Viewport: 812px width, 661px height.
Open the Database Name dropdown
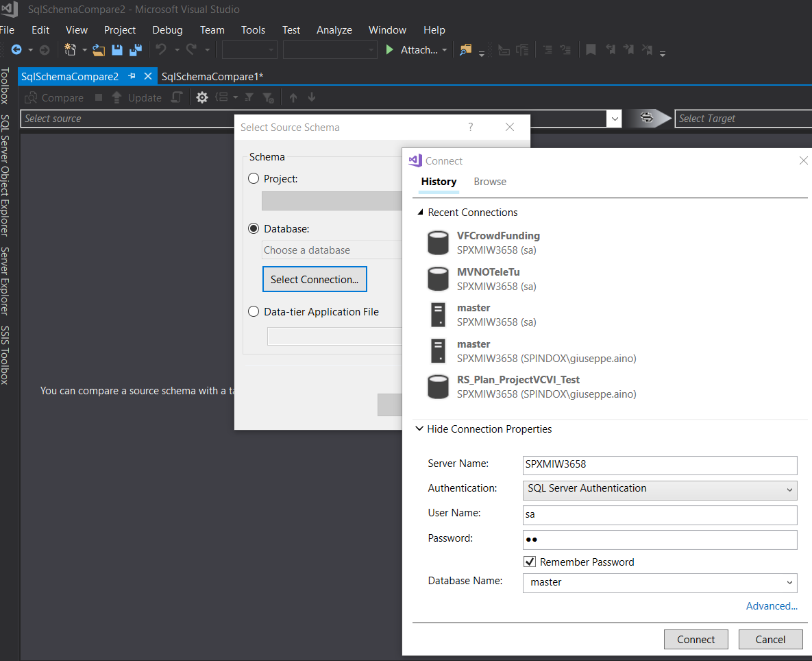659,582
